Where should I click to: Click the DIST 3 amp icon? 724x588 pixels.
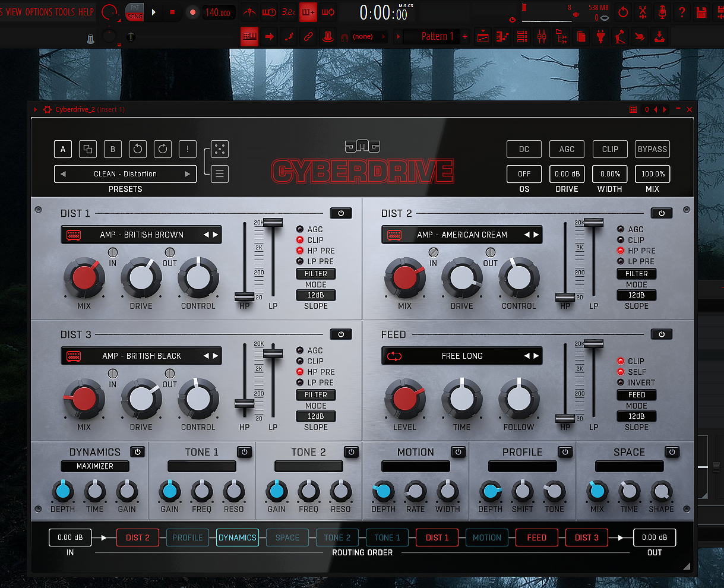click(74, 356)
